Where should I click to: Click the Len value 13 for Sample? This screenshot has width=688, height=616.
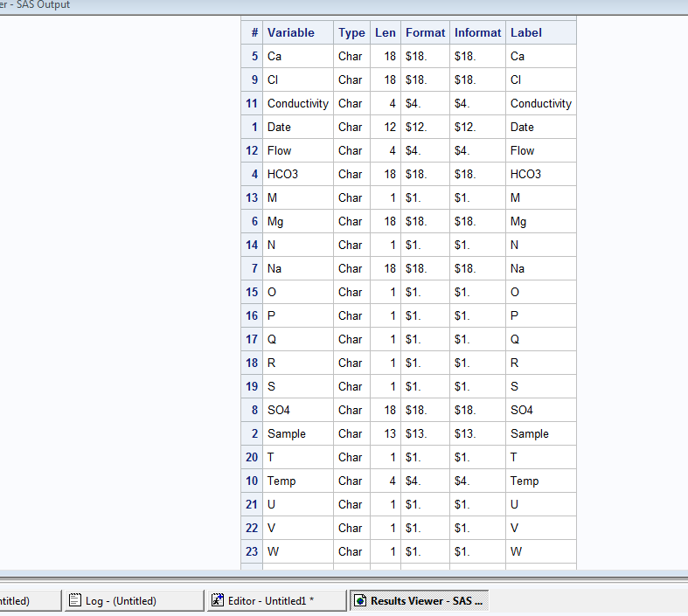coord(386,434)
